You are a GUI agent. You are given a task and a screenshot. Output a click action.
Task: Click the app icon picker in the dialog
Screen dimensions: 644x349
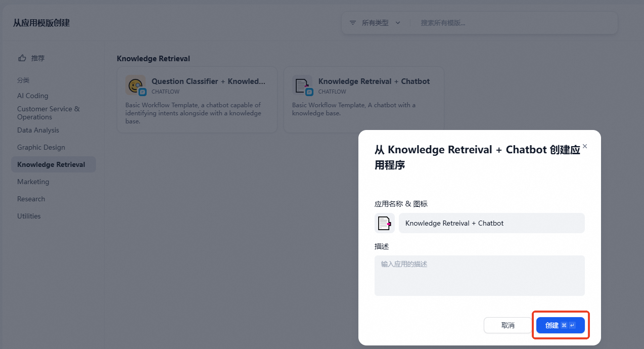(x=384, y=223)
